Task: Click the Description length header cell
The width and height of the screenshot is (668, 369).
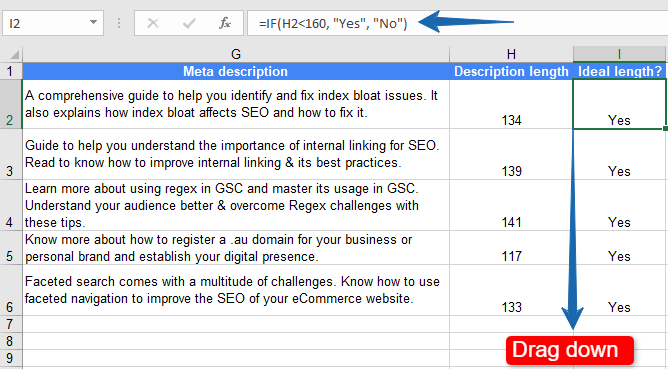Action: click(511, 71)
